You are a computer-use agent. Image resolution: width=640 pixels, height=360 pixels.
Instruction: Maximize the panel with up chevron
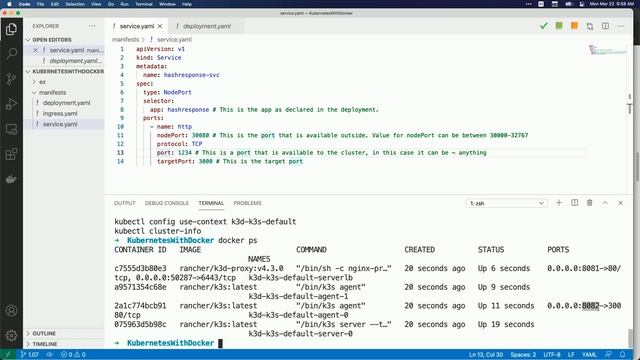point(605,203)
